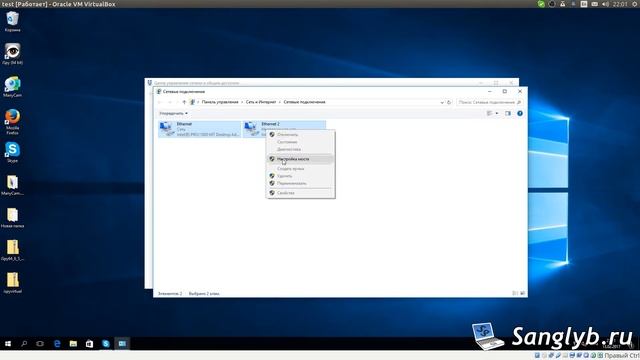Switch to large icons view in status bar
The image size is (640, 360).
pyautogui.click(x=522, y=293)
